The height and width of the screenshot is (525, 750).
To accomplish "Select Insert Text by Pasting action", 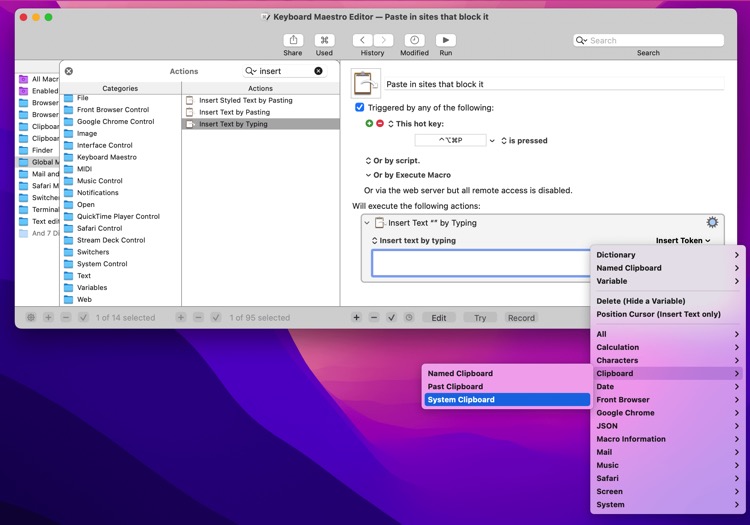I will [x=260, y=112].
